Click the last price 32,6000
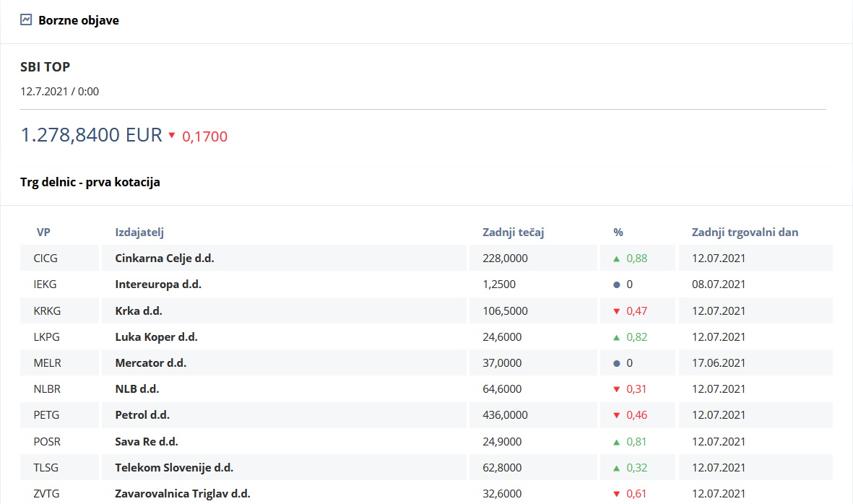The width and height of the screenshot is (853, 504). [x=502, y=494]
